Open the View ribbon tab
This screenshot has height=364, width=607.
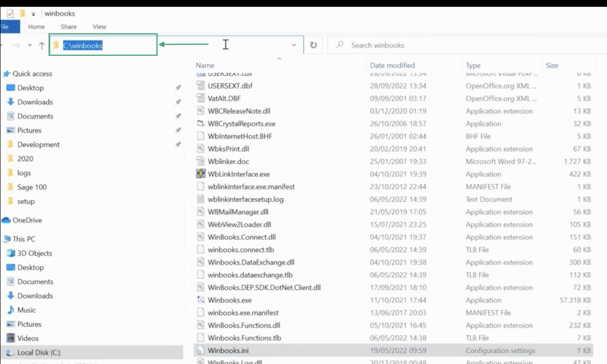(x=99, y=27)
